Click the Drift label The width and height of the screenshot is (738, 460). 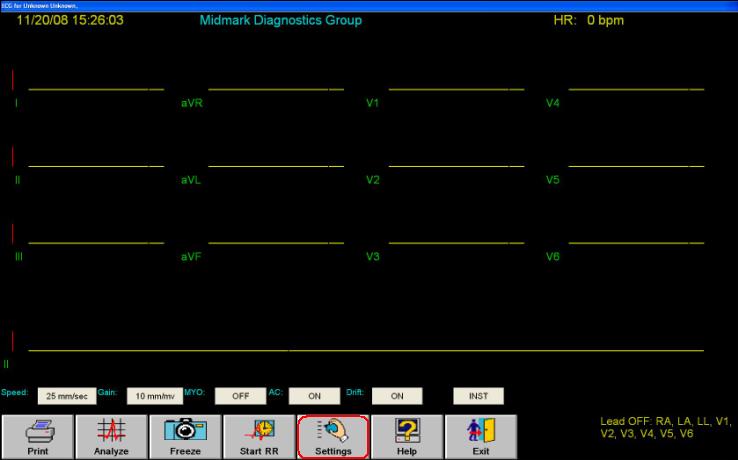[x=355, y=393]
